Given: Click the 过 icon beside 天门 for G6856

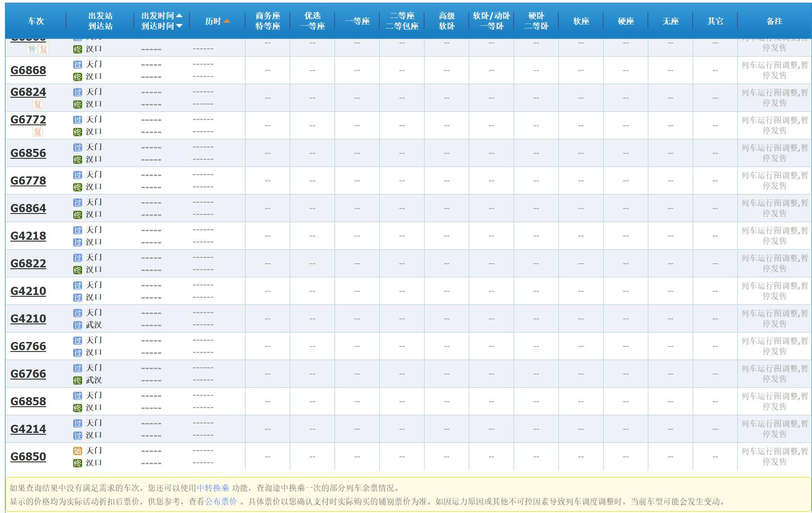Looking at the screenshot, I should coord(78,147).
